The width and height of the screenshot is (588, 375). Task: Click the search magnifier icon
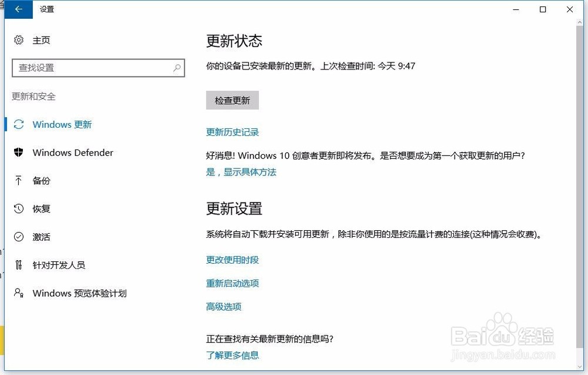pos(177,68)
